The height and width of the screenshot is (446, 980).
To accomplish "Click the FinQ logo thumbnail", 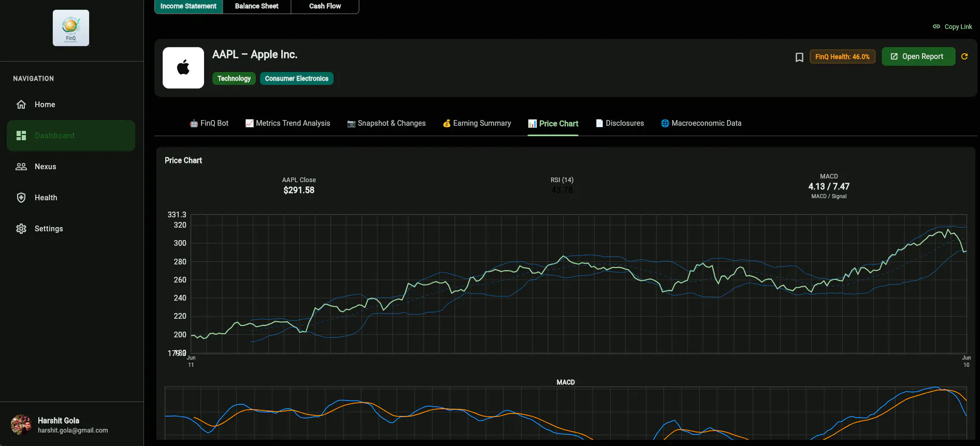I will tap(71, 28).
